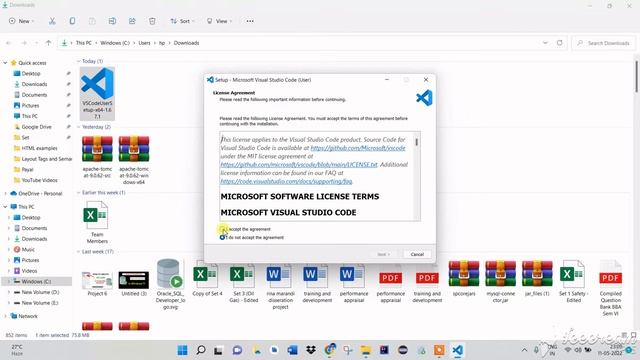This screenshot has width=640, height=360.
Task: Open the See more ellipsis menu
Action: tap(250, 21)
